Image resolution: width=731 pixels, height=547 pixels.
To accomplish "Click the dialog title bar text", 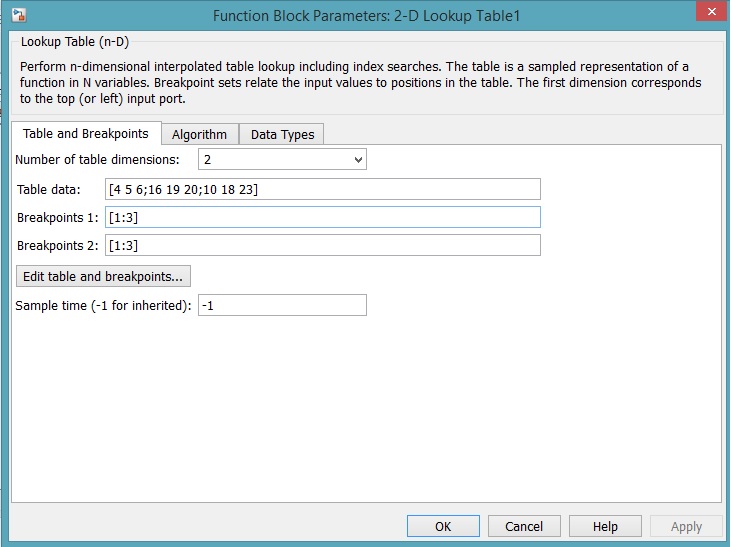I will click(x=365, y=15).
